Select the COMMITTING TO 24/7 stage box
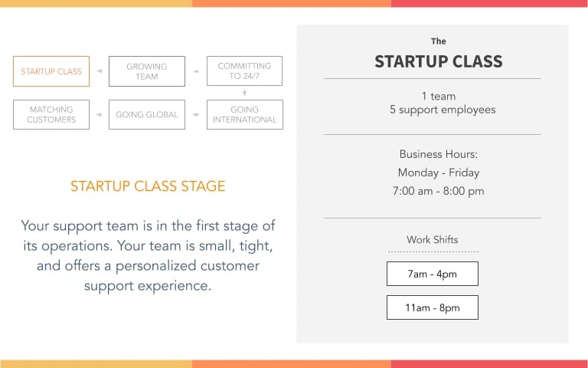 244,71
